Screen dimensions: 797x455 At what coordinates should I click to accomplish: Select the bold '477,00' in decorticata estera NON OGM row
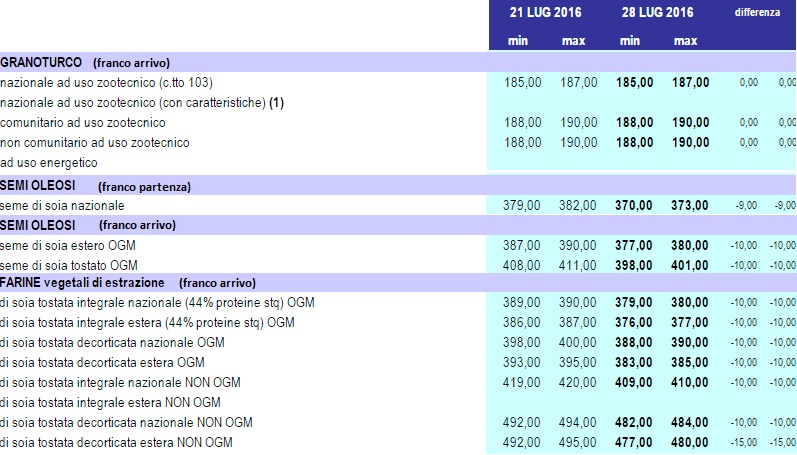(633, 442)
